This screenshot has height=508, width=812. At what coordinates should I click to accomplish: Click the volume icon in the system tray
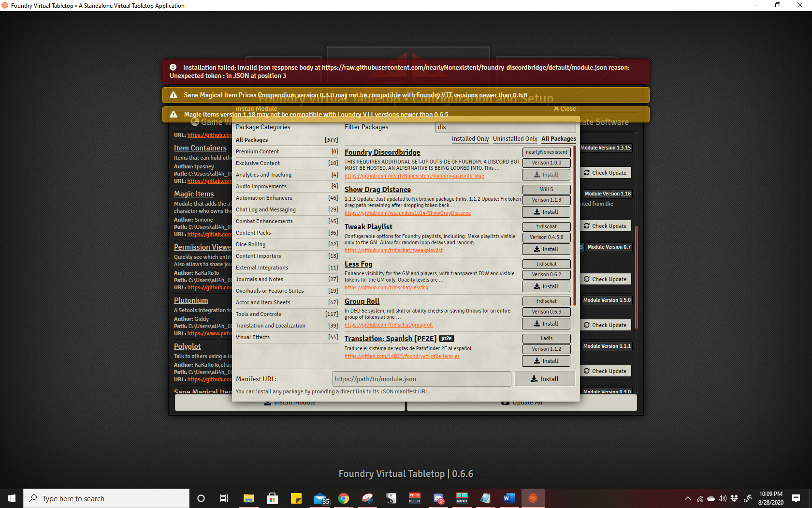point(723,498)
